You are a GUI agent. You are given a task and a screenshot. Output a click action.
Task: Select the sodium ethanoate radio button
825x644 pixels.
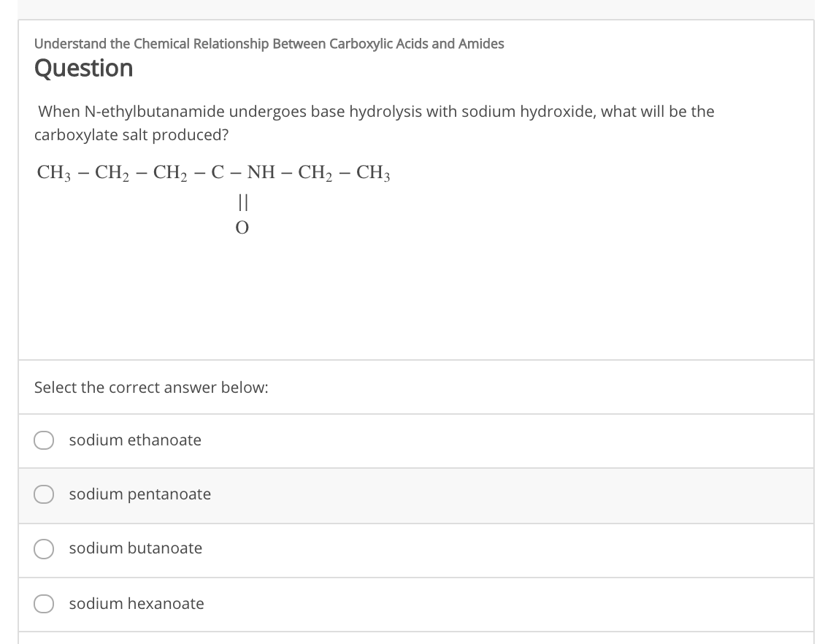44,440
